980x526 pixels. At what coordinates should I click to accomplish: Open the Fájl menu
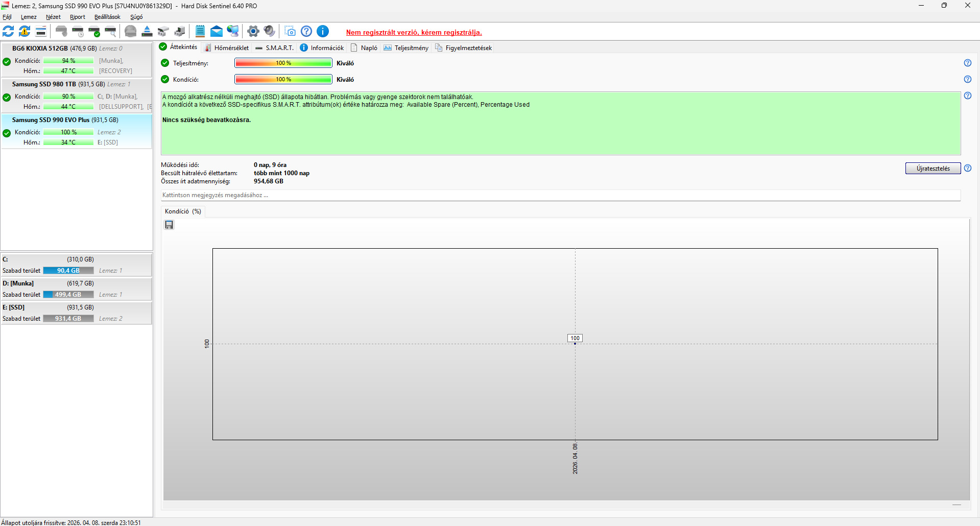click(7, 17)
